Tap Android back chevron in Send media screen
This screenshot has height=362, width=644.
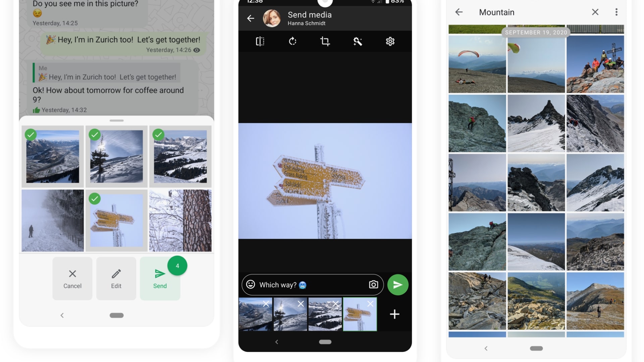tap(277, 342)
